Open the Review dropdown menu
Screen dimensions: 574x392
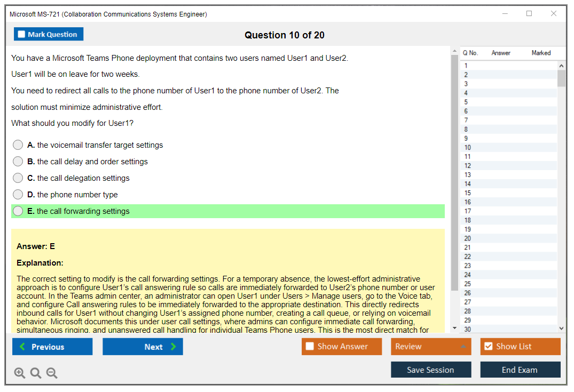(x=431, y=346)
